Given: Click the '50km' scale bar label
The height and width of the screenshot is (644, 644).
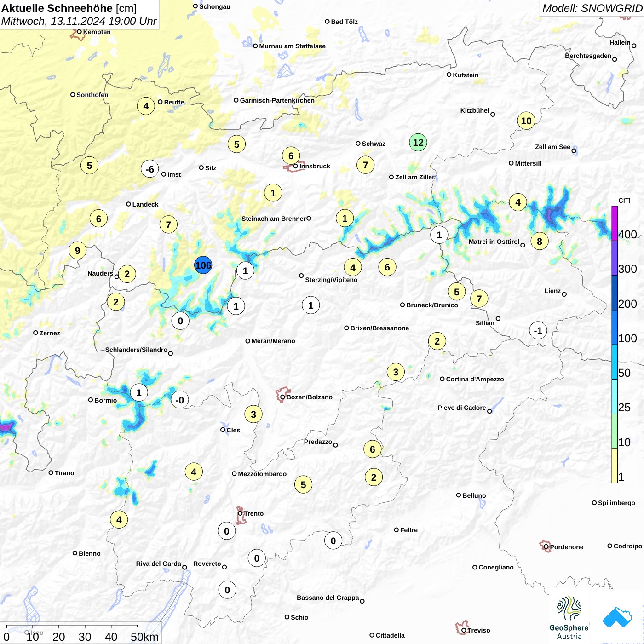Looking at the screenshot, I should tap(144, 637).
